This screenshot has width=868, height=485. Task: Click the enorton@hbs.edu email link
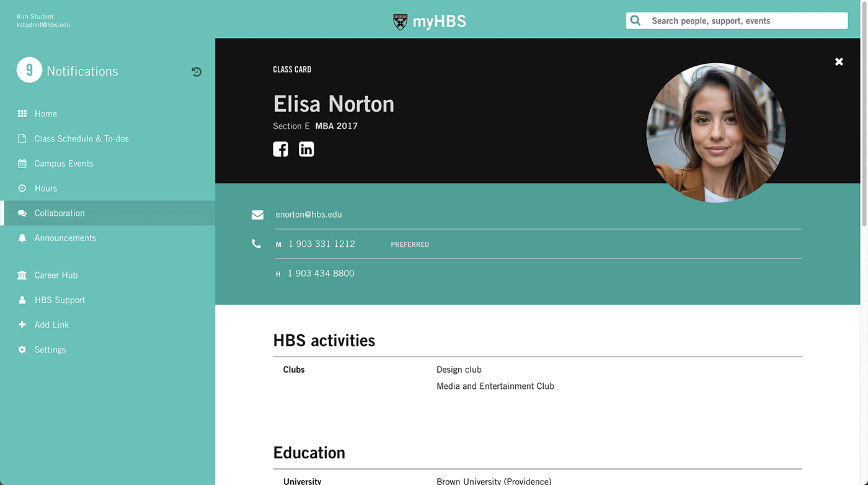click(308, 214)
